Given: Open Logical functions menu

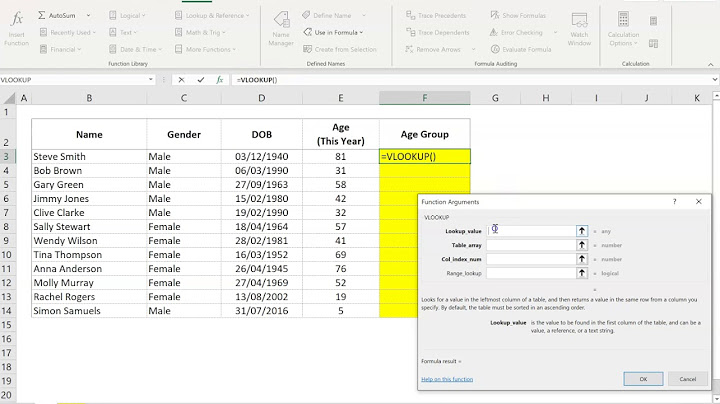Looking at the screenshot, I should [127, 16].
